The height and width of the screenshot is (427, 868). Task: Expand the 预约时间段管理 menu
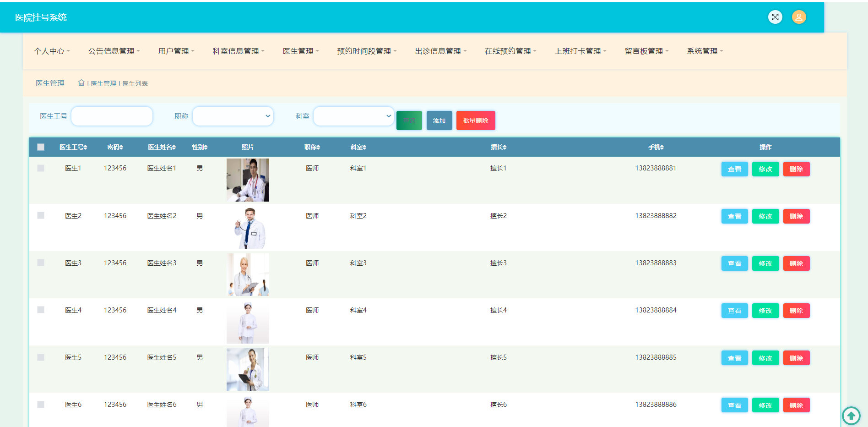pos(367,51)
